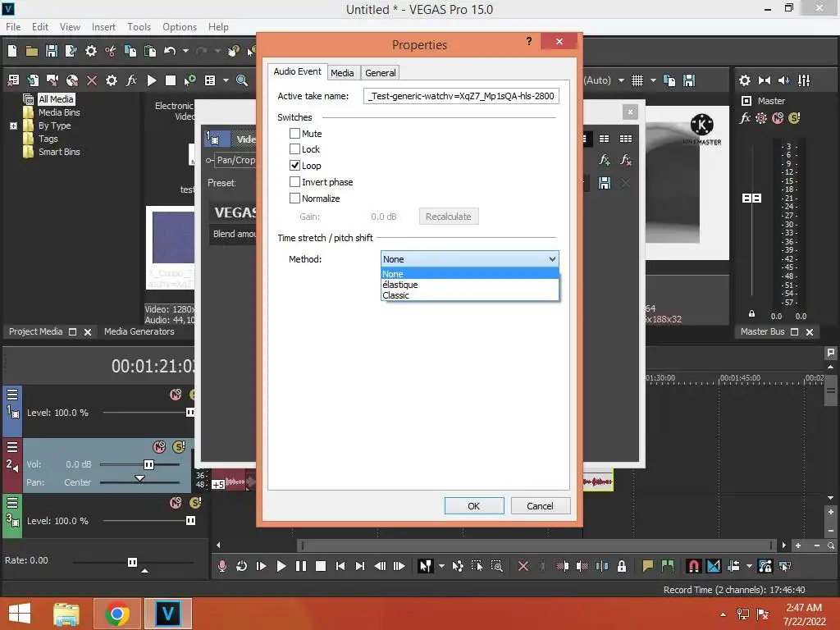Toggle Master bus mute icon
This screenshot has width=840, height=630.
point(778,118)
